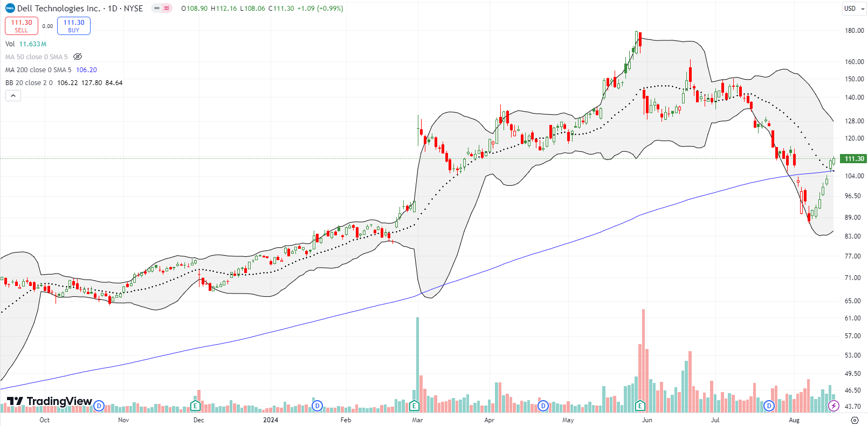Screen dimensions: 868x426
Task: Click the grey dash market status indicator
Action: (156, 8)
